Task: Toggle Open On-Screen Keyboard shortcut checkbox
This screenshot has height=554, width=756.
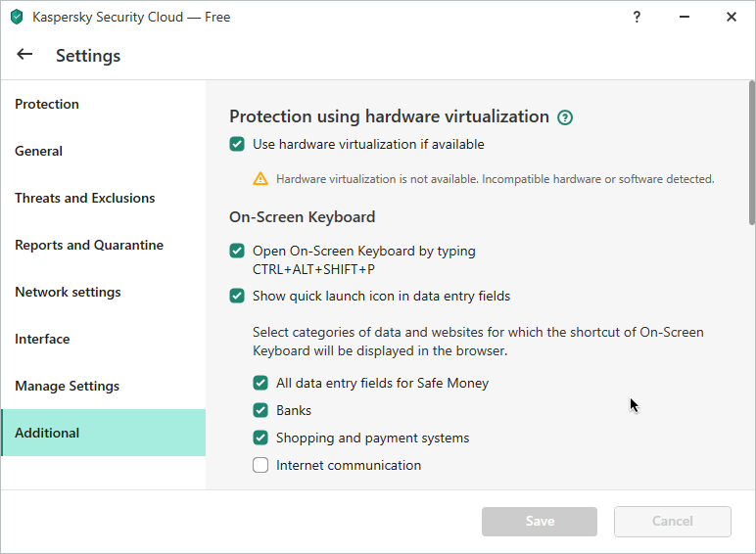Action: click(x=237, y=251)
